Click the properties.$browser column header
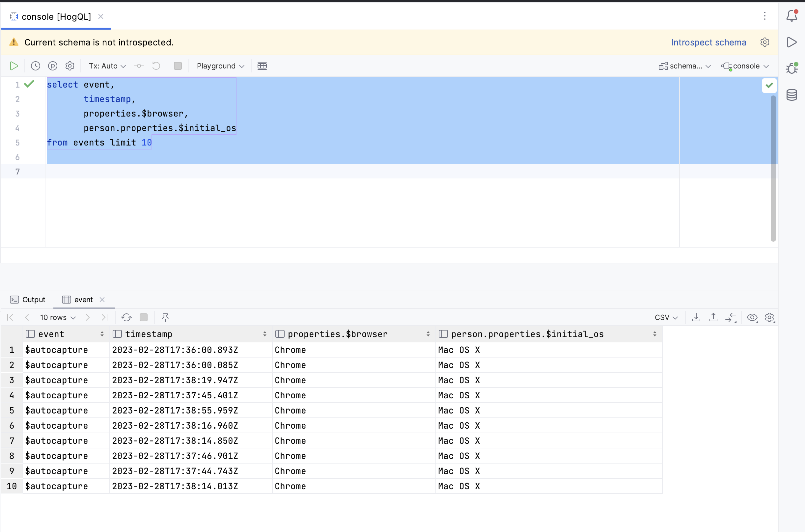This screenshot has width=805, height=532. (x=354, y=334)
